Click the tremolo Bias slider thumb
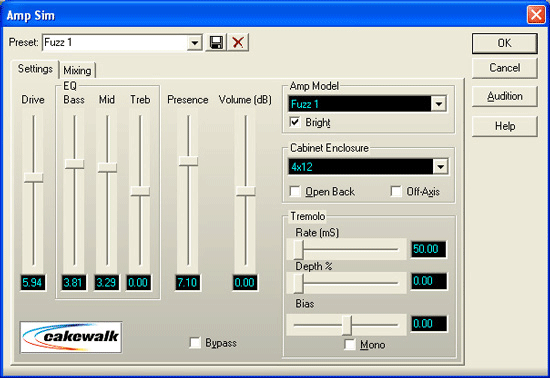Screen dimensions: 550x378 tap(347, 325)
